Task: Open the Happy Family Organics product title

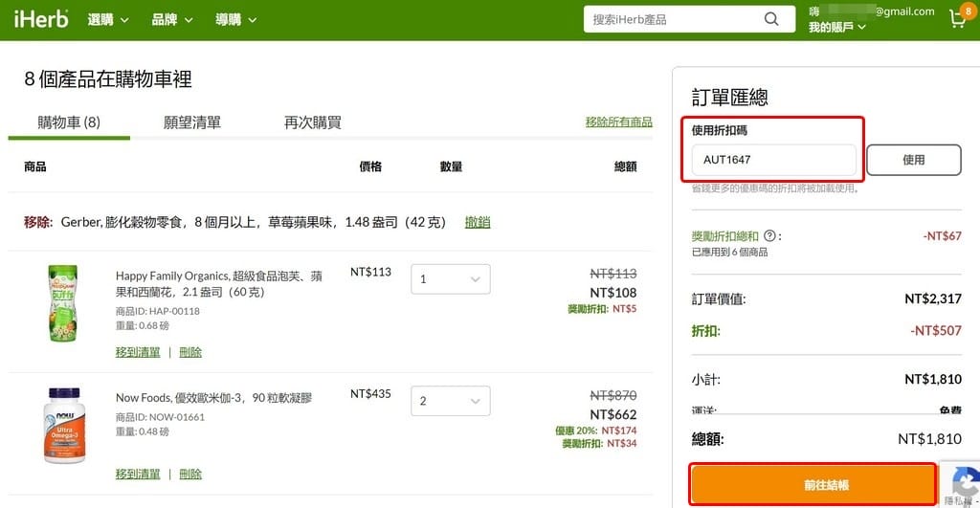Action: (219, 284)
